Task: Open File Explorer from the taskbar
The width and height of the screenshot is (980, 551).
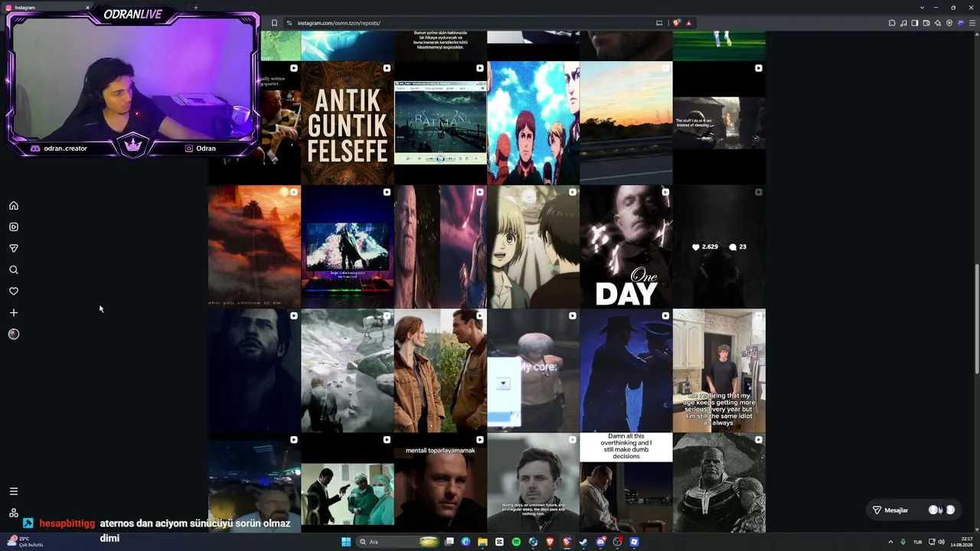Action: coord(483,542)
